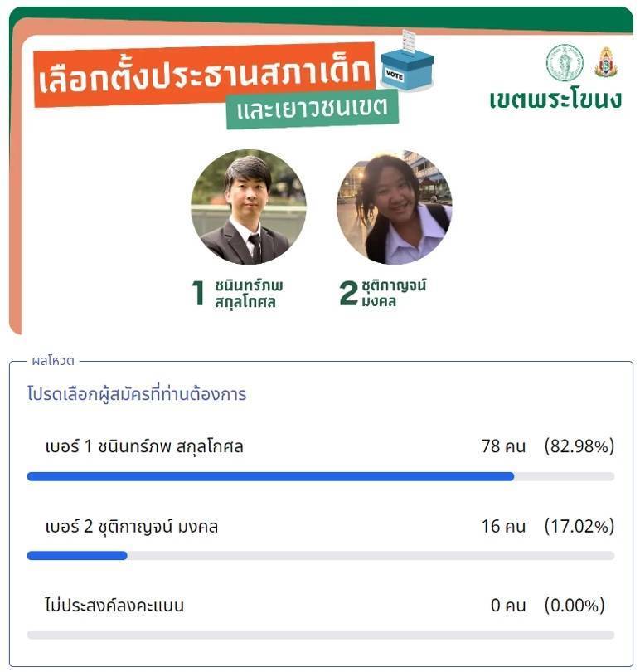The width and height of the screenshot is (640, 672).
Task: Click the question โปรดเลือกผู้สมัครที่ท่านต้องการ
Action: (137, 394)
